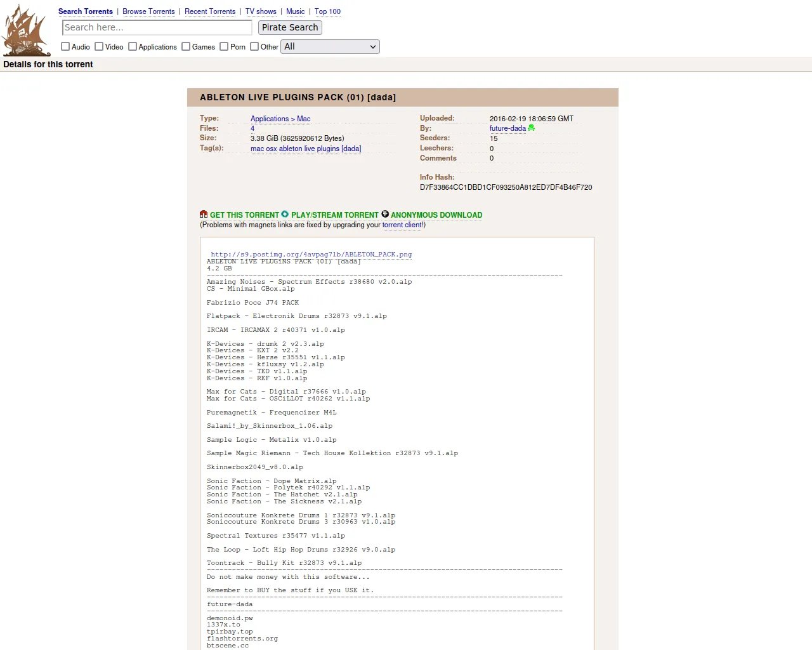Click the anonymous download icon

pos(384,215)
